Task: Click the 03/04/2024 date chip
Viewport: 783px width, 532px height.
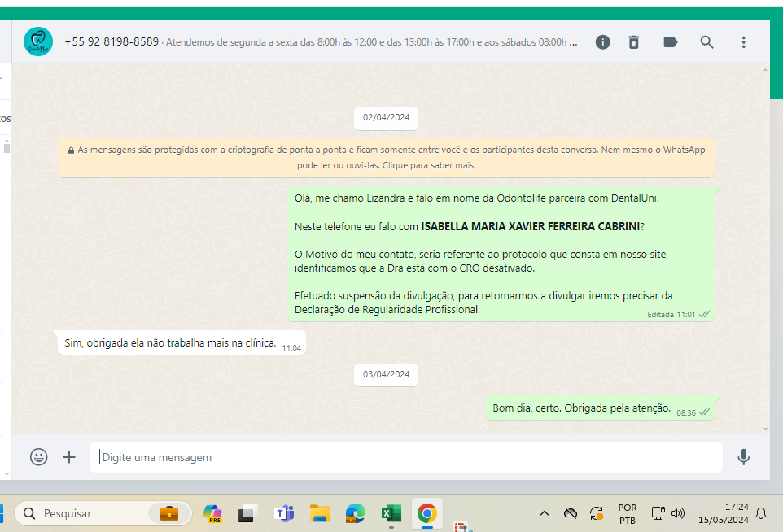Action: [x=386, y=375]
